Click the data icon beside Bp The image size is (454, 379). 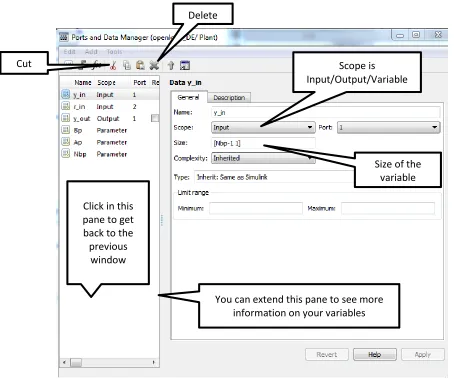pyautogui.click(x=66, y=130)
